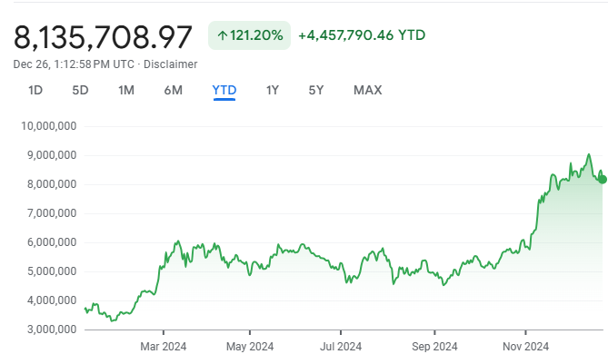Show the 5Y price history
This screenshot has height=364, width=608.
[316, 90]
